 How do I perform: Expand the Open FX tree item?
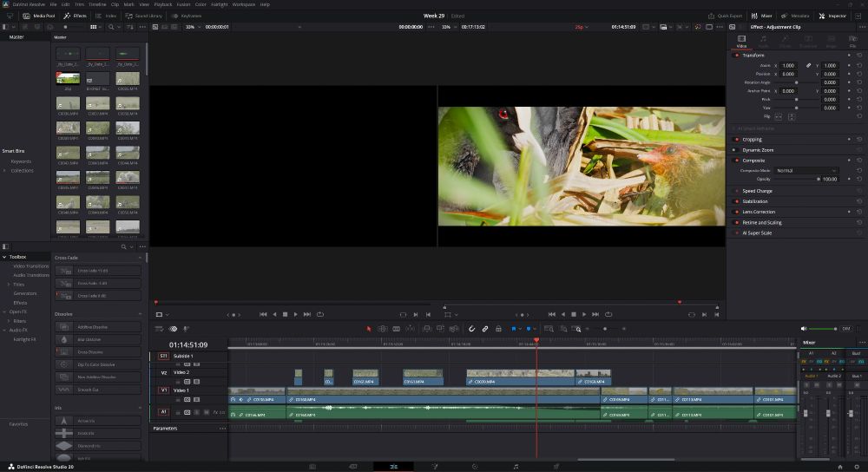[x=4, y=311]
